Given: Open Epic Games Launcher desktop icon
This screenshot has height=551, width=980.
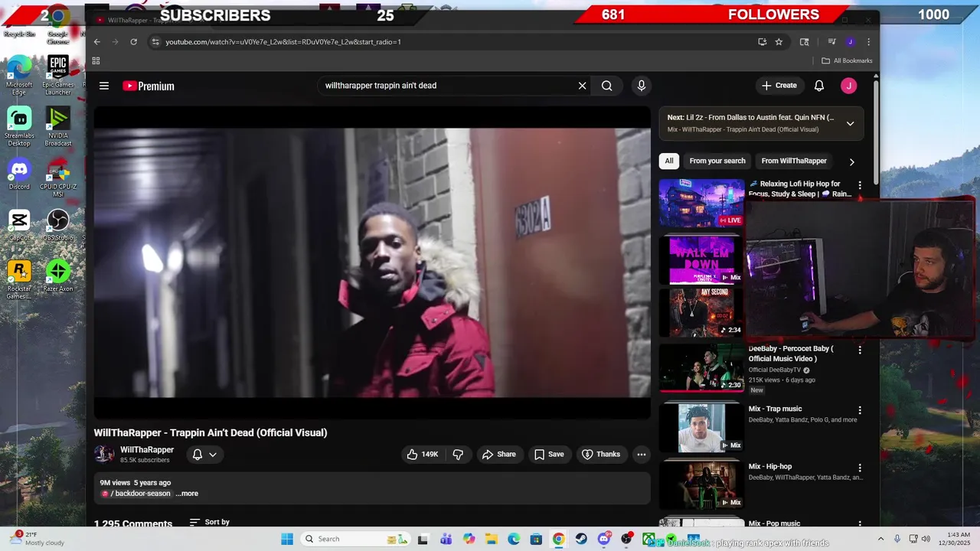Looking at the screenshot, I should [58, 77].
